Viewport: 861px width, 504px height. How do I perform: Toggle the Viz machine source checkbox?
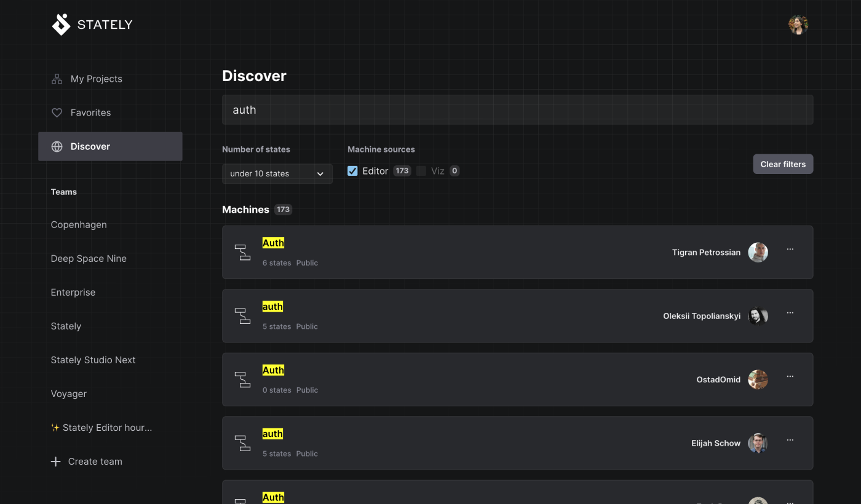pyautogui.click(x=421, y=171)
